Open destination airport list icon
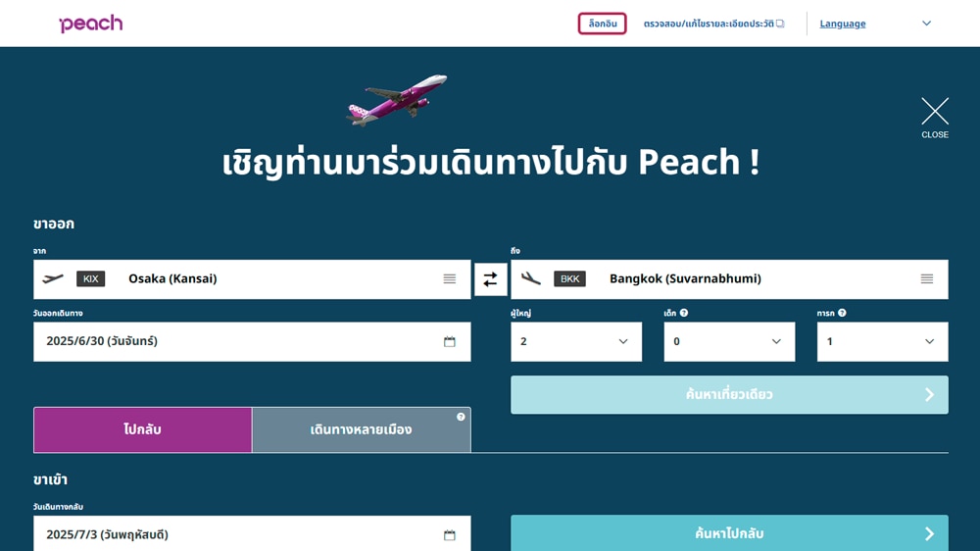Image resolution: width=980 pixels, height=551 pixels. (927, 279)
